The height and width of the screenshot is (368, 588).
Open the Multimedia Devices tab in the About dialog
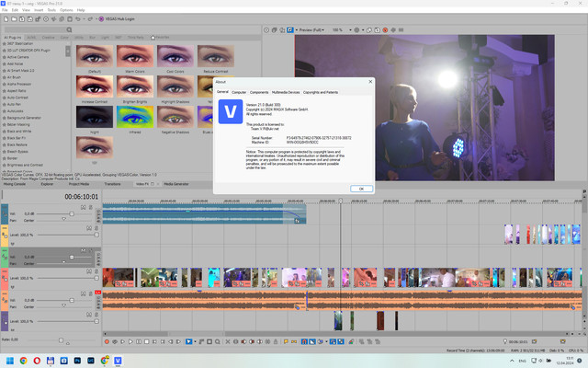coord(286,92)
